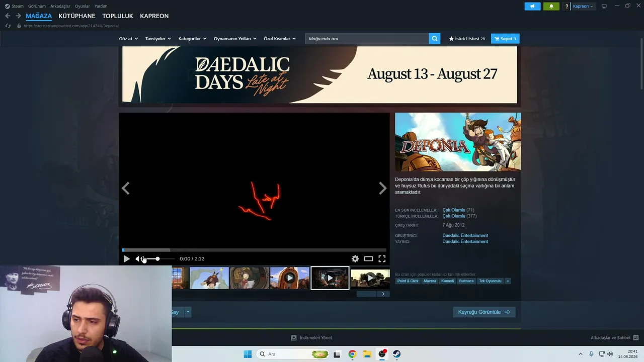Toggle Big Picture mode monitor icon

coord(604,7)
